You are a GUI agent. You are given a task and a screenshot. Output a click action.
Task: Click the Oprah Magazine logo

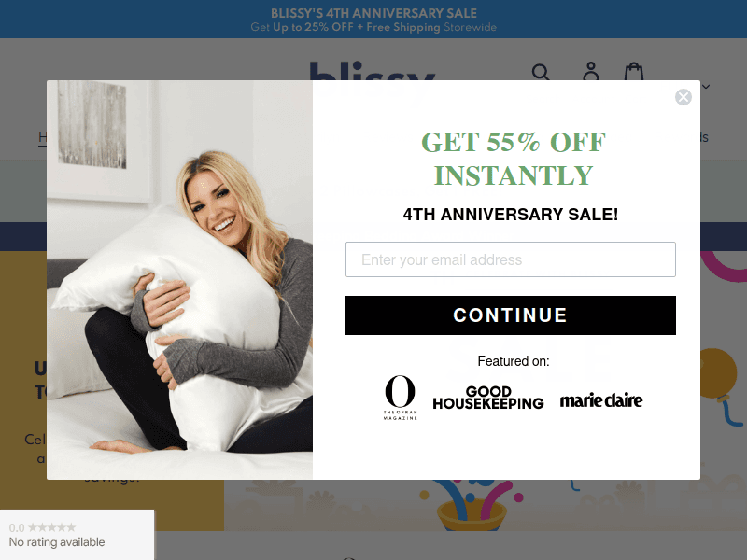click(401, 398)
